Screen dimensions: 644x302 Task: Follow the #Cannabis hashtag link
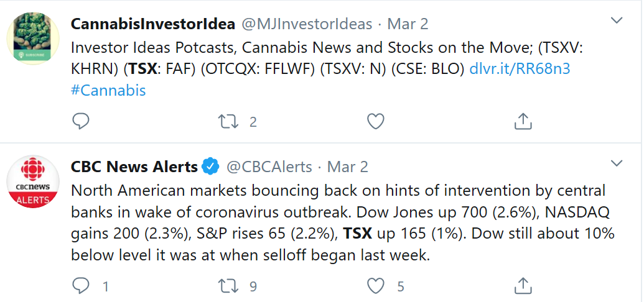[x=108, y=90]
